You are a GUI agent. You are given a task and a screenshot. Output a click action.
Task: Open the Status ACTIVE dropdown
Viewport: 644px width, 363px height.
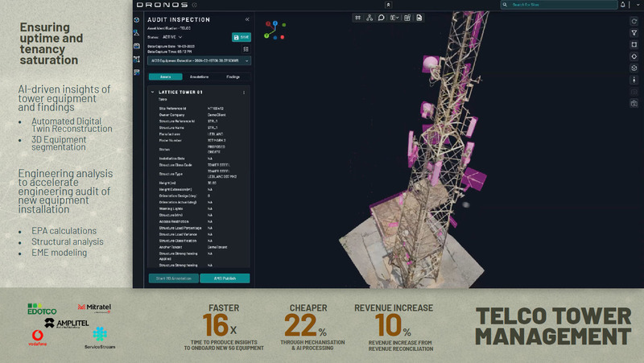[x=172, y=37]
